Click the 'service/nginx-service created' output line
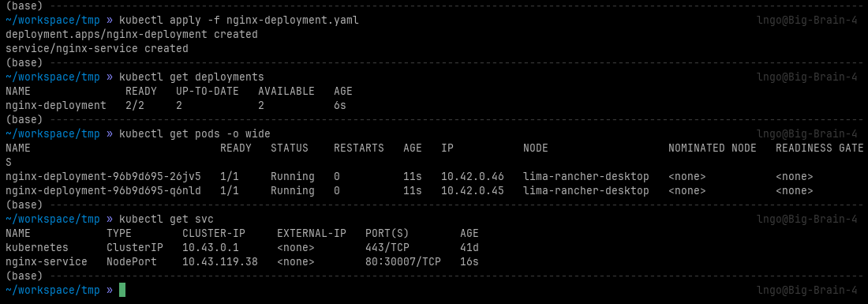 (97, 49)
